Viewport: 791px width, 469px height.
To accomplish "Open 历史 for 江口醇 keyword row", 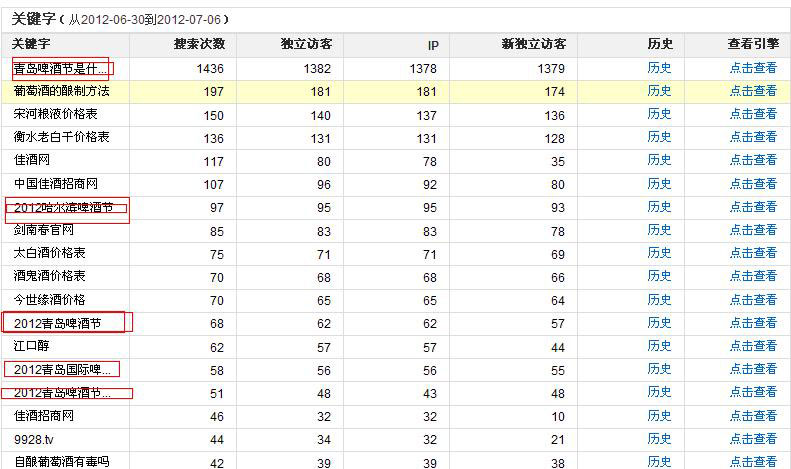I will click(x=659, y=346).
